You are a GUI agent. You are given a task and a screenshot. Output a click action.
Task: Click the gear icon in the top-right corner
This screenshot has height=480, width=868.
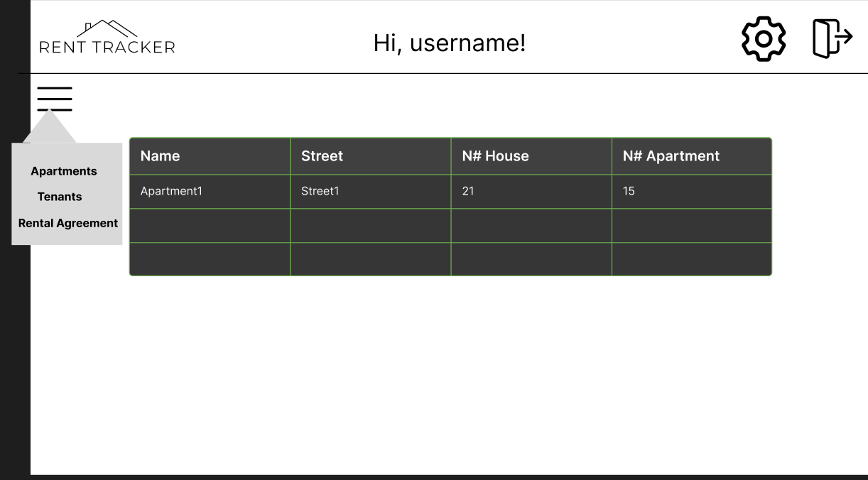pos(763,39)
